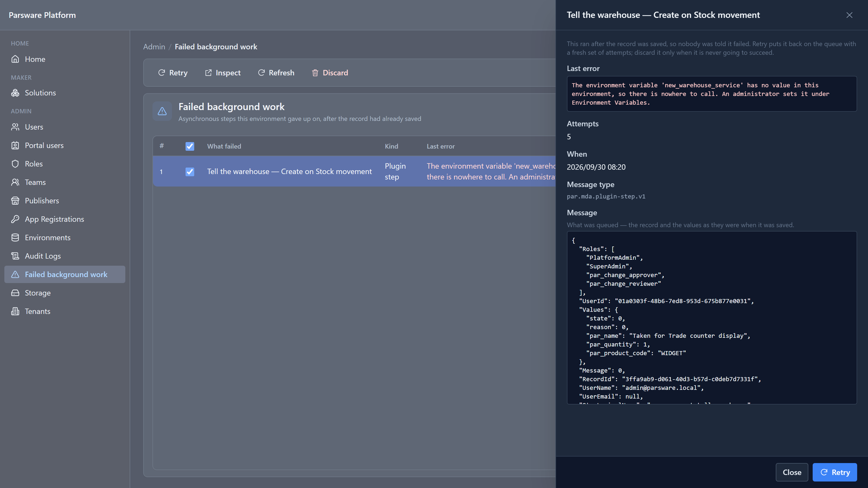Viewport: 868px width, 488px height.
Task: Open the Solutions maker page
Action: click(x=65, y=93)
